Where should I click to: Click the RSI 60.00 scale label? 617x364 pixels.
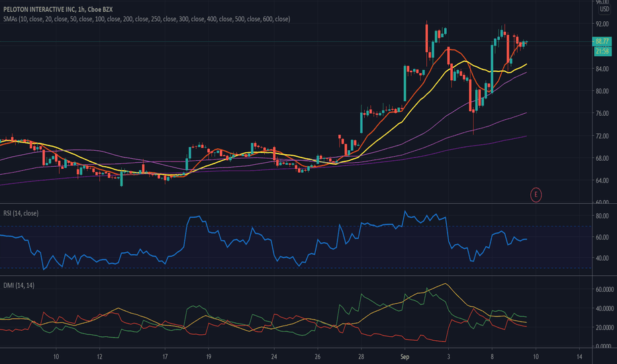click(602, 238)
